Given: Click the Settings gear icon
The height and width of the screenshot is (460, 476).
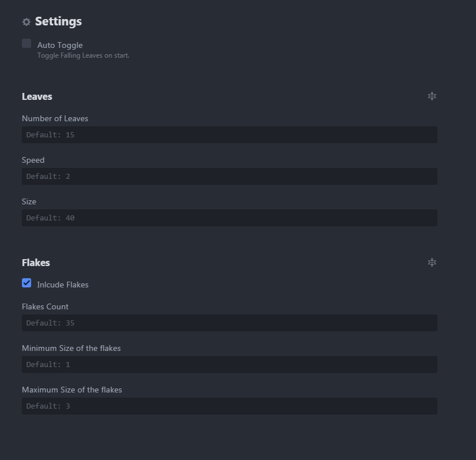Looking at the screenshot, I should 26,22.
